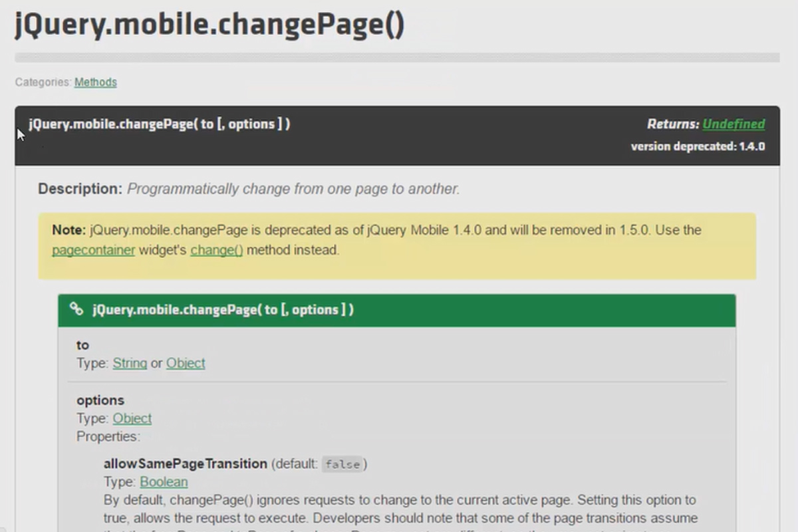Open the Boolean type link
Viewport: 798px width, 532px height.
pyautogui.click(x=164, y=481)
